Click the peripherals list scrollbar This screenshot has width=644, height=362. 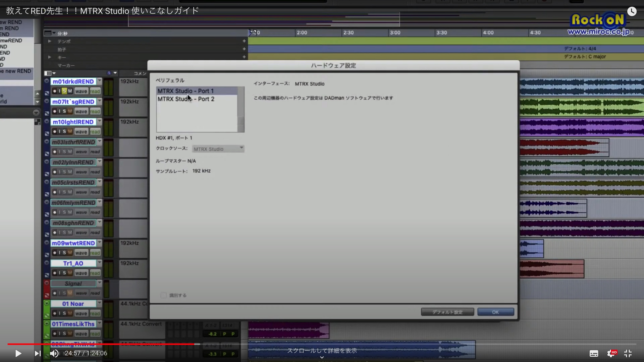(x=241, y=109)
